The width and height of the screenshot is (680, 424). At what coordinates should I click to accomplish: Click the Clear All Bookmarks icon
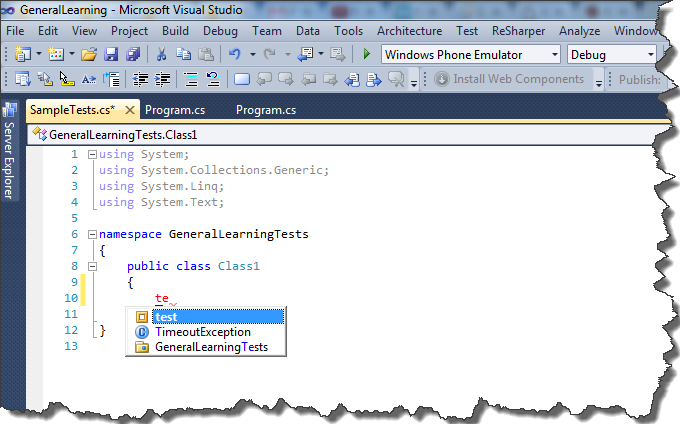[396, 79]
